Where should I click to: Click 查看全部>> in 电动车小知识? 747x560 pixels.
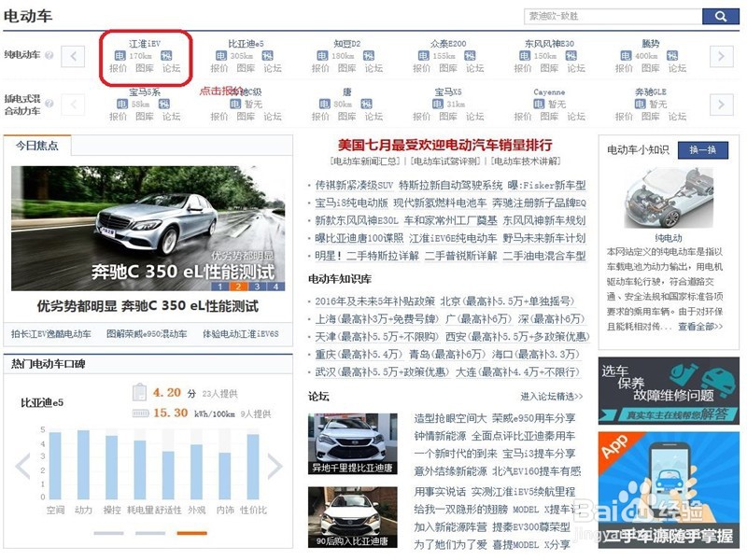click(x=700, y=327)
